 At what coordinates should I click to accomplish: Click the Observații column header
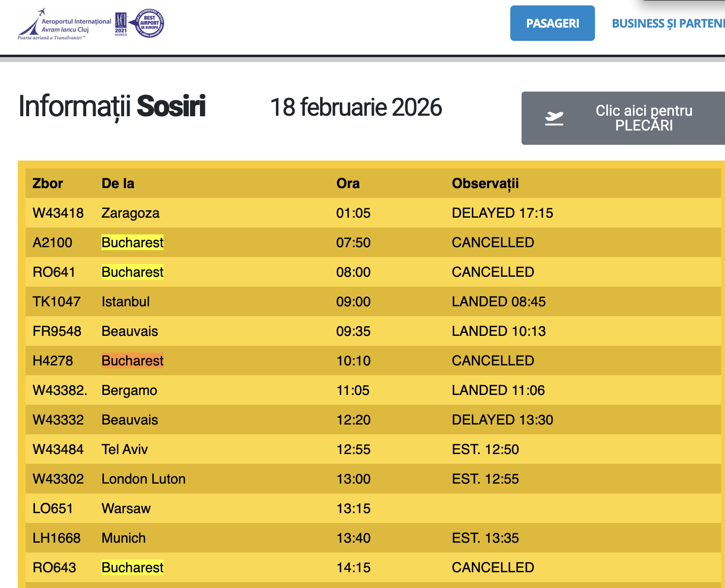[485, 184]
